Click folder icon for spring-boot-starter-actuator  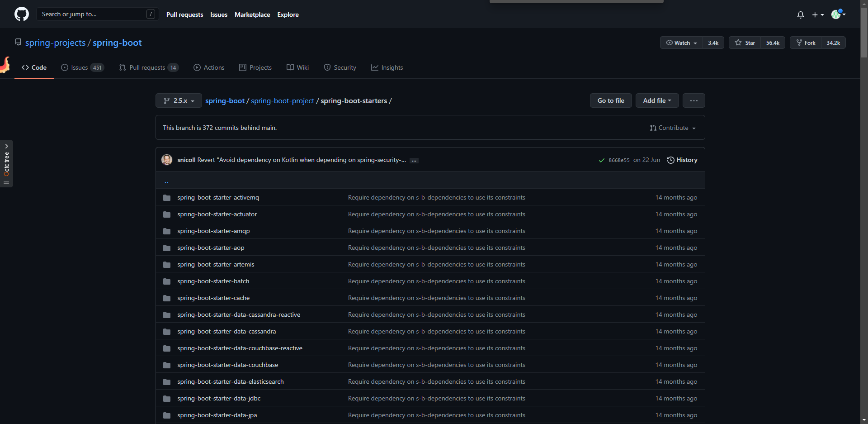click(x=167, y=214)
